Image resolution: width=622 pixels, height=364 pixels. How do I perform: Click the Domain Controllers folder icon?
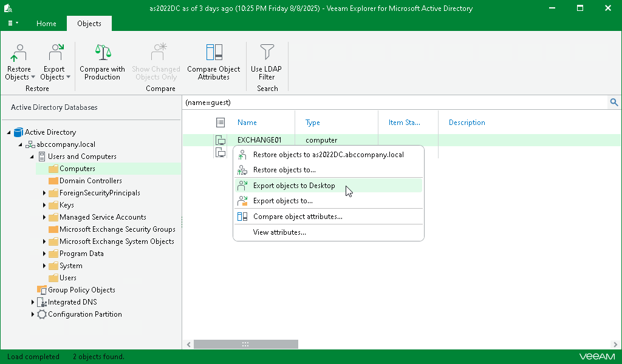click(53, 181)
